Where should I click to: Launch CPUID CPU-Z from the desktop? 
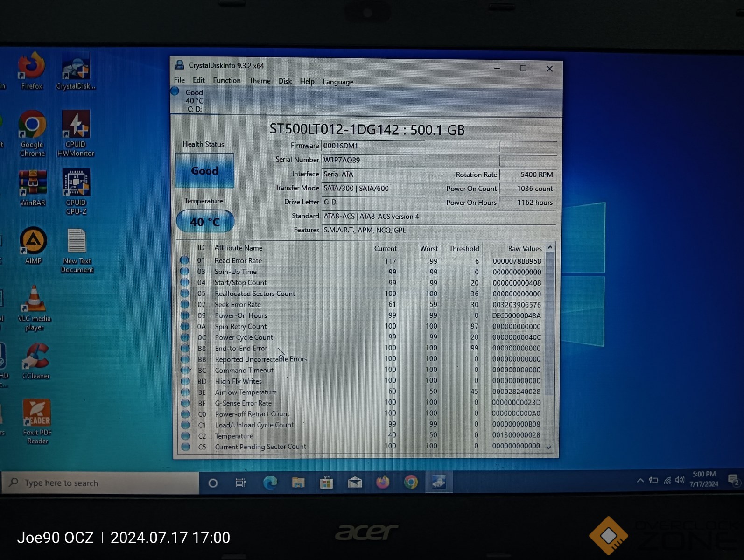click(x=76, y=191)
